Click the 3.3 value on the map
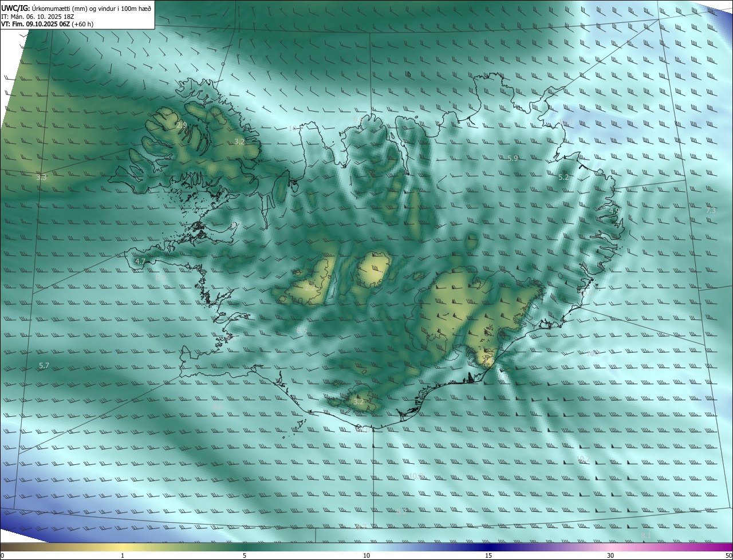Image resolution: width=733 pixels, height=560 pixels. coord(41,178)
